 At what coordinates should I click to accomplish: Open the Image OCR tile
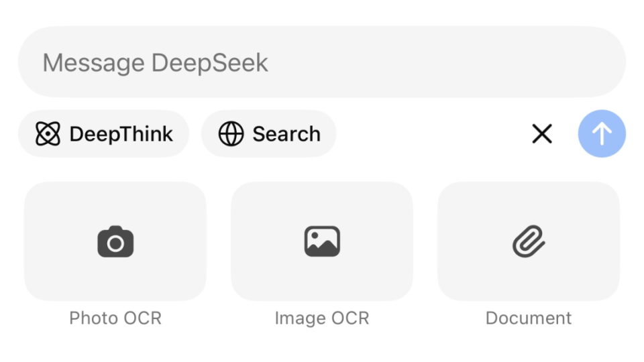click(x=322, y=241)
